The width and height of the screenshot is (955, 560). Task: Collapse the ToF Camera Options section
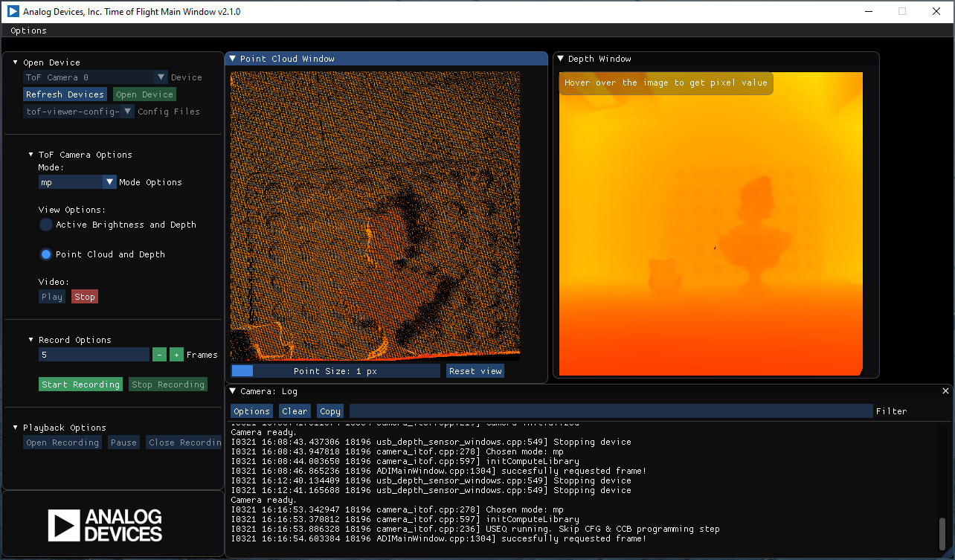tap(31, 155)
